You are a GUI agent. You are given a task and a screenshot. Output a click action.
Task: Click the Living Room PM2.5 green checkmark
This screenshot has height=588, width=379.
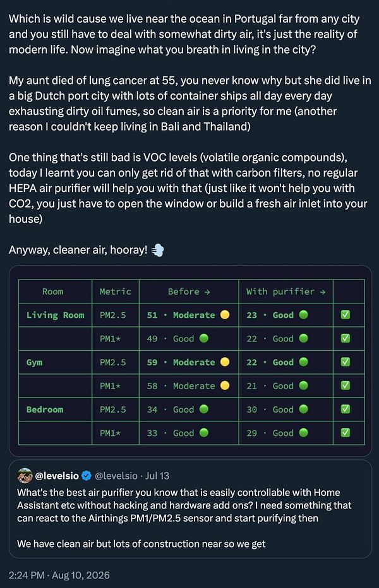(345, 315)
